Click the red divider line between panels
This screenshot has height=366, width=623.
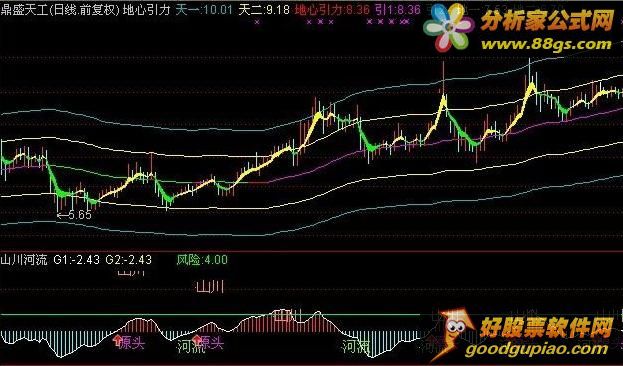coord(312,251)
